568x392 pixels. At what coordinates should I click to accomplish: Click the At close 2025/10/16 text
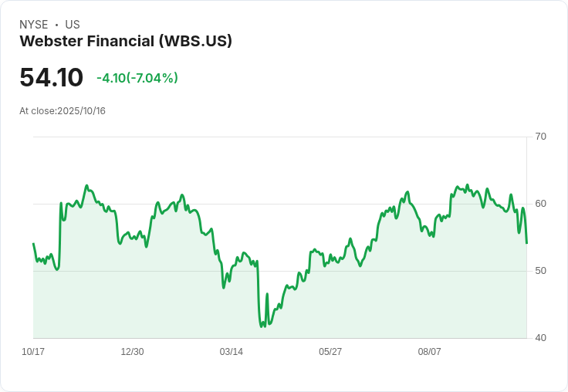pos(63,111)
